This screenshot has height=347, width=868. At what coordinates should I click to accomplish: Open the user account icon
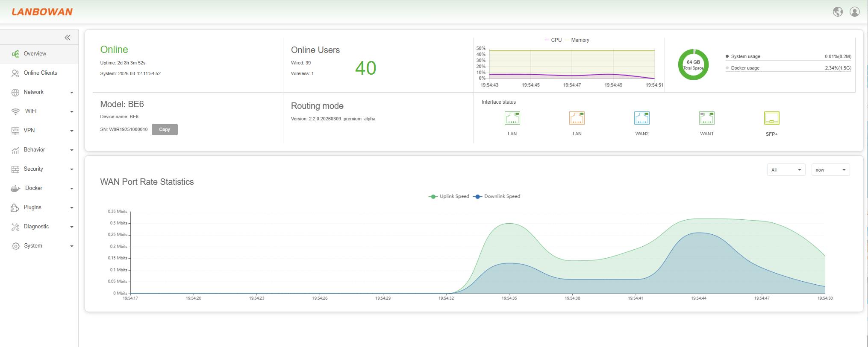(854, 12)
